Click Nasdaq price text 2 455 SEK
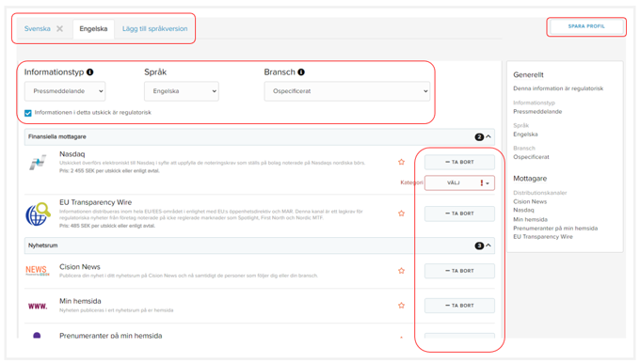The image size is (640, 364). 109,171
